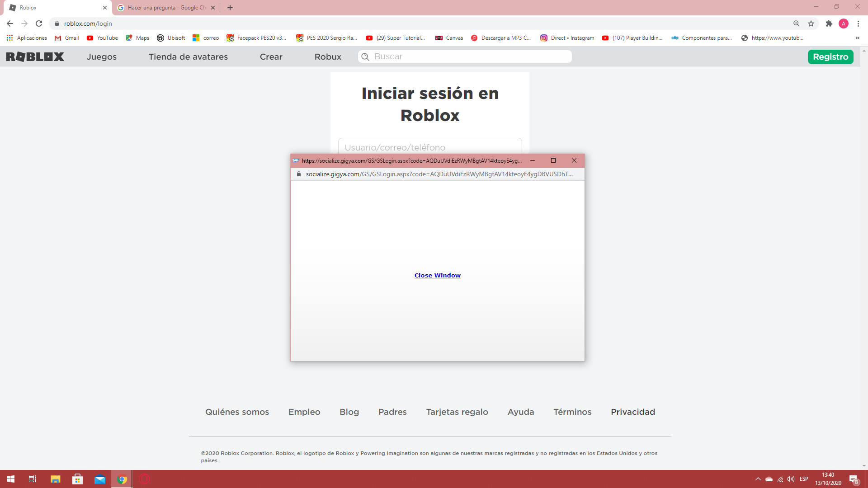Open the Blog footer link
Viewport: 868px width, 488px height.
(x=349, y=412)
